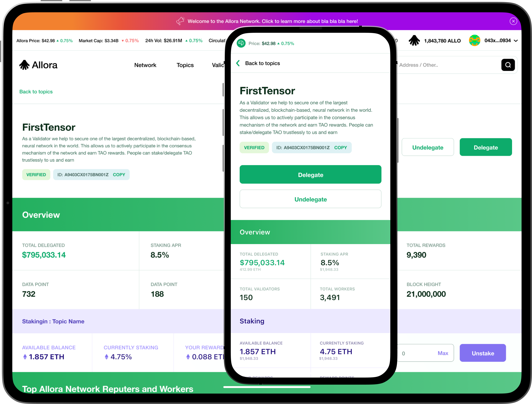Image resolution: width=532 pixels, height=404 pixels.
Task: Click the wallet avatar icon
Action: click(x=474, y=40)
